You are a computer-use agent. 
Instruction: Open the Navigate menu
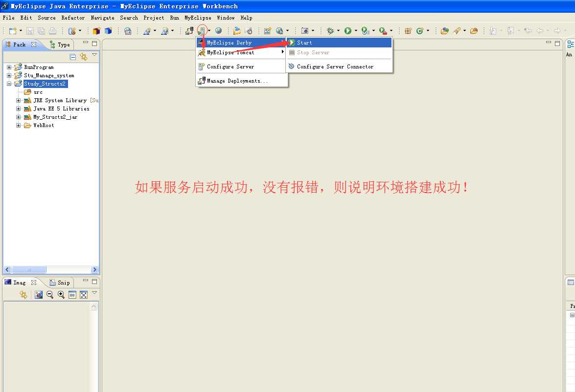[x=102, y=18]
